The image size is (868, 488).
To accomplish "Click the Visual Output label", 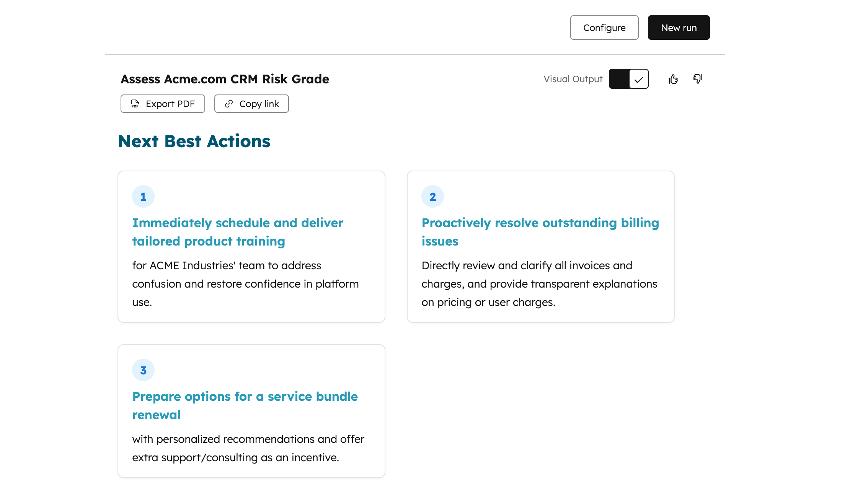I will [x=573, y=79].
